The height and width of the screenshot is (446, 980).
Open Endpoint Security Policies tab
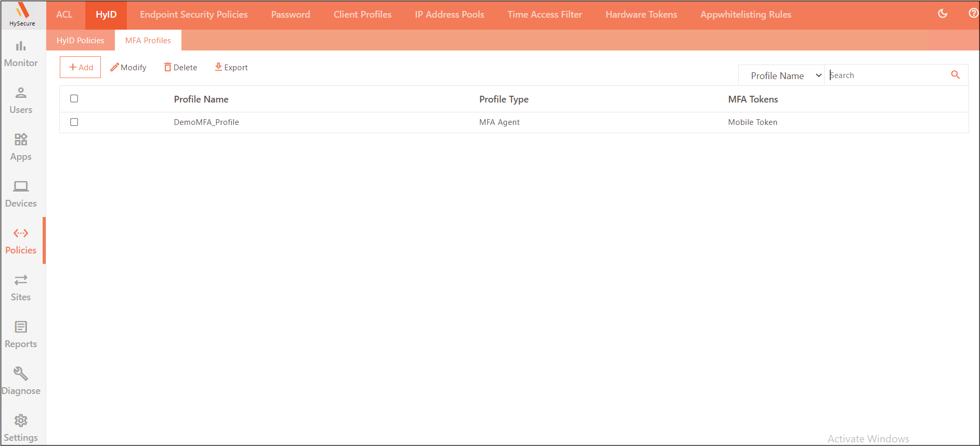point(193,15)
